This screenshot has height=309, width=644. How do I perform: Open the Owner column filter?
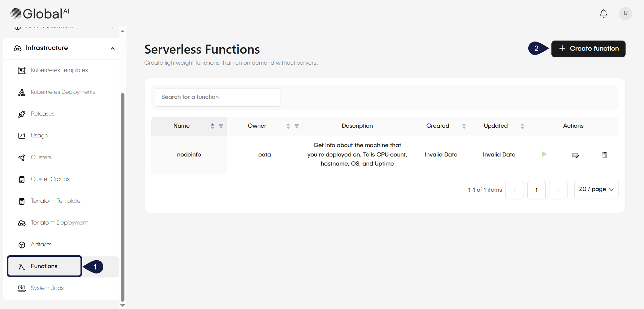297,126
